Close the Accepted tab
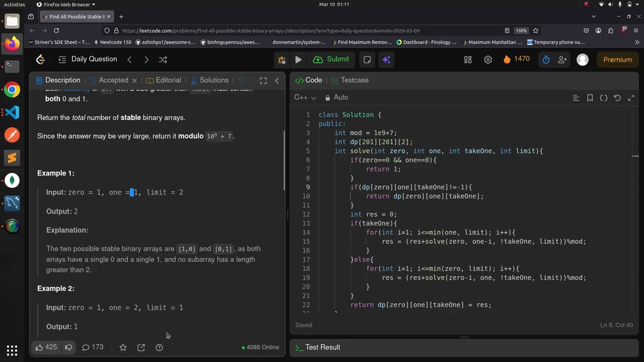Image resolution: width=644 pixels, height=362 pixels. point(134,80)
